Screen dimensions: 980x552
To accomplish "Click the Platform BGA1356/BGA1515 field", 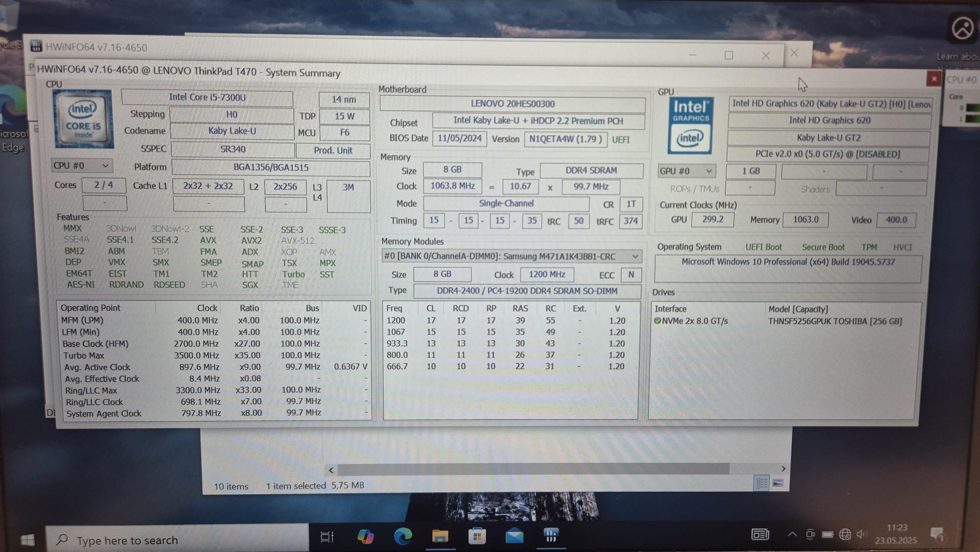I will point(271,167).
